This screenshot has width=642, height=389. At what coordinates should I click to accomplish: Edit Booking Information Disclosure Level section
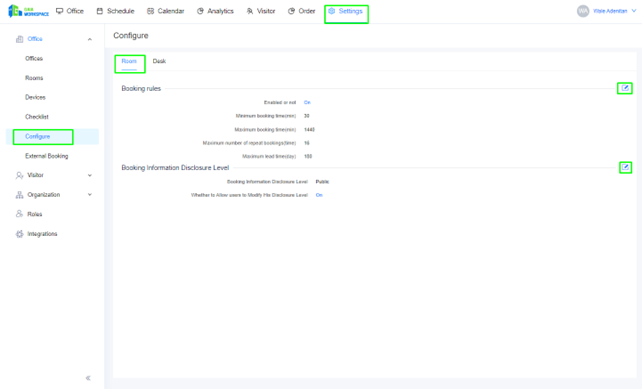pos(625,167)
